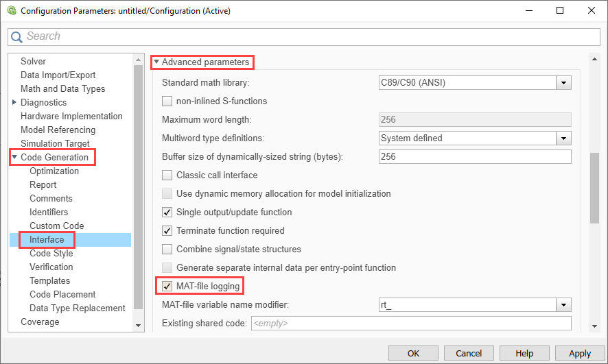Focus the Search parameters field
The image size is (608, 364).
(304, 37)
